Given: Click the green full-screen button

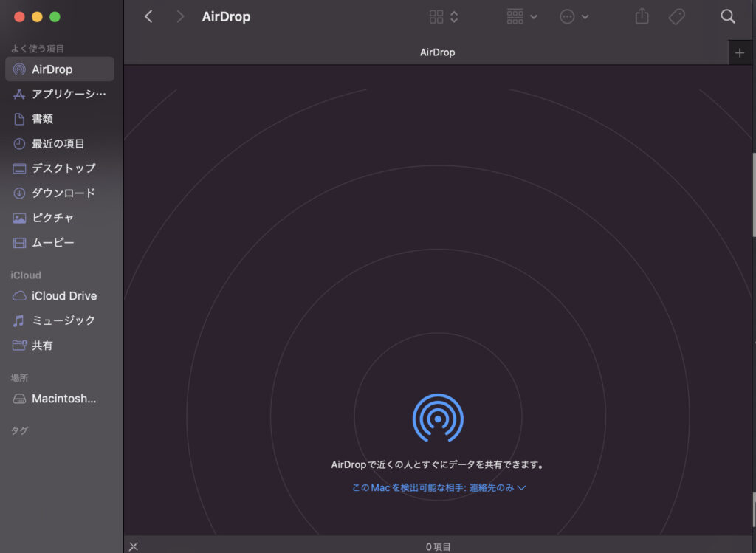Looking at the screenshot, I should 55,17.
